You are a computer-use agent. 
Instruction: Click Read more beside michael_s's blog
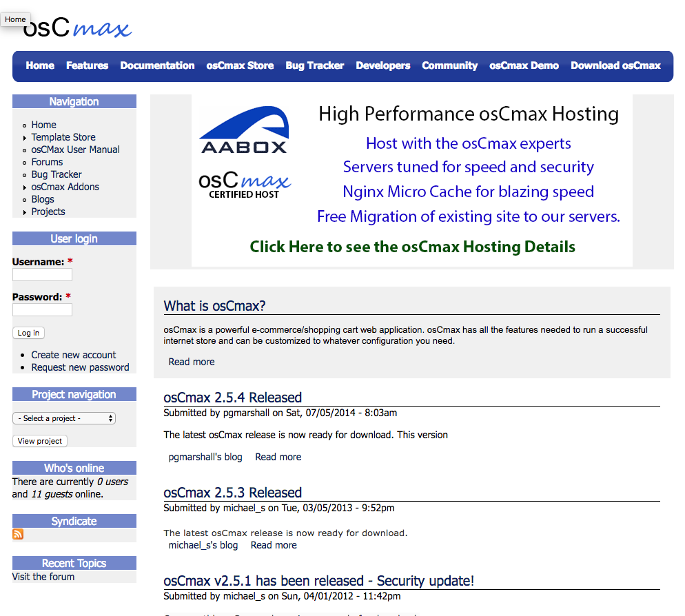274,545
